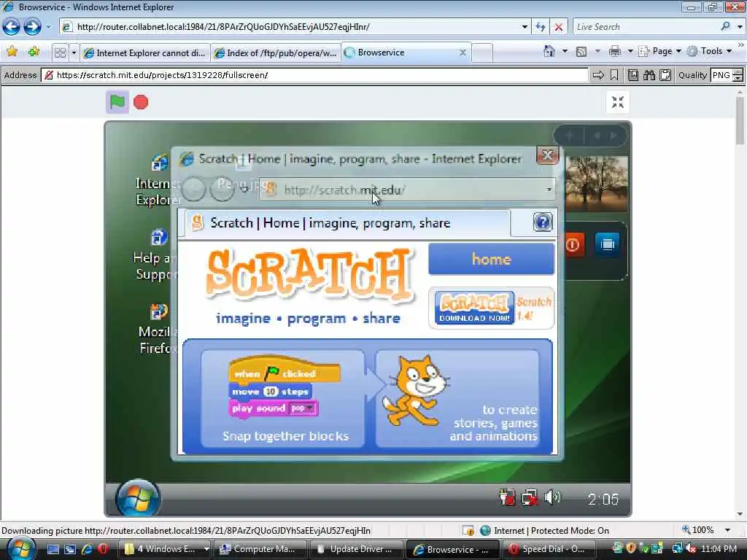Click Add to Favorites star-plus icon
This screenshot has height=560, width=747.
pyautogui.click(x=34, y=52)
